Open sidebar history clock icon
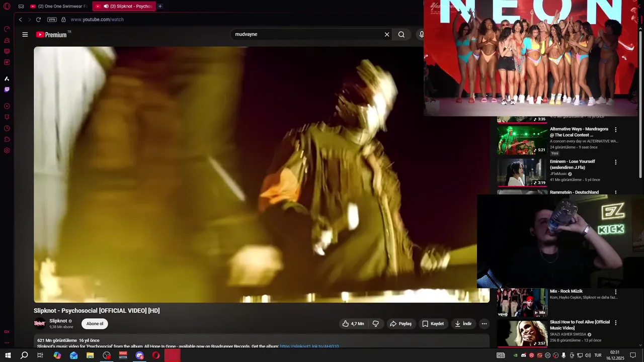Screen dimensions: 644x362 [7, 128]
